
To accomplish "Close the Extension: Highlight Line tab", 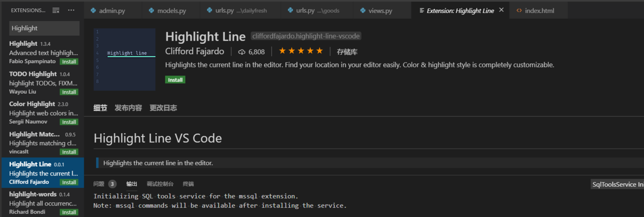I will (x=501, y=10).
